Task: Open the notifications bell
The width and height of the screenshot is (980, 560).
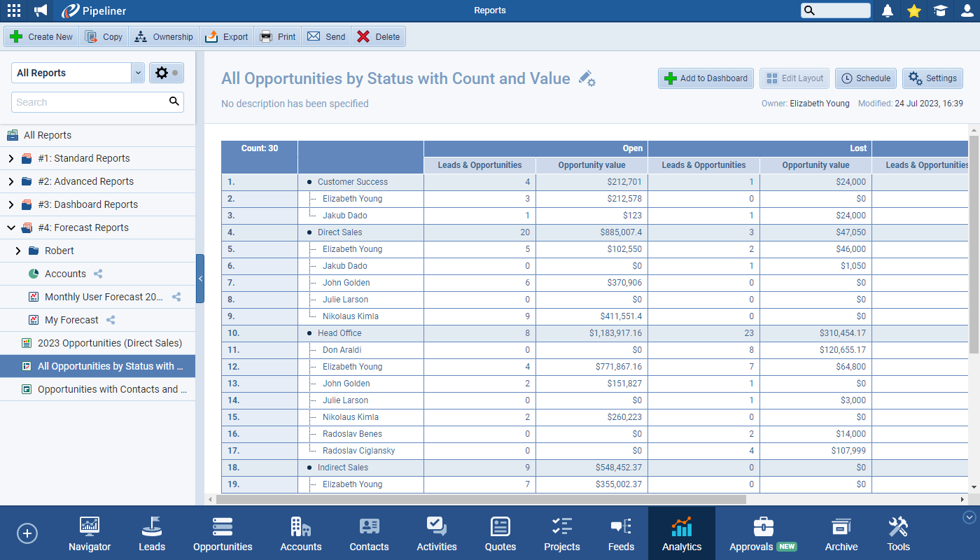Action: [888, 10]
